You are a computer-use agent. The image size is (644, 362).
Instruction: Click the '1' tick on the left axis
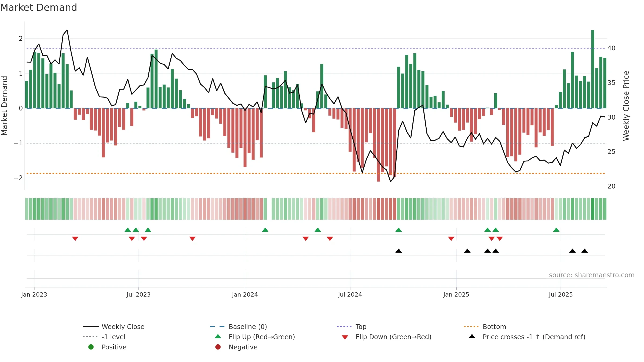[21, 73]
